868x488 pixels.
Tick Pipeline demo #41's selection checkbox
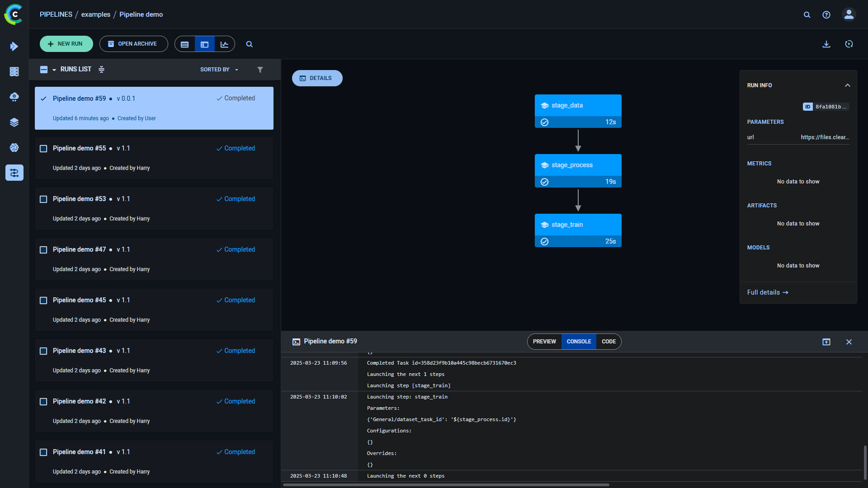[x=43, y=452]
